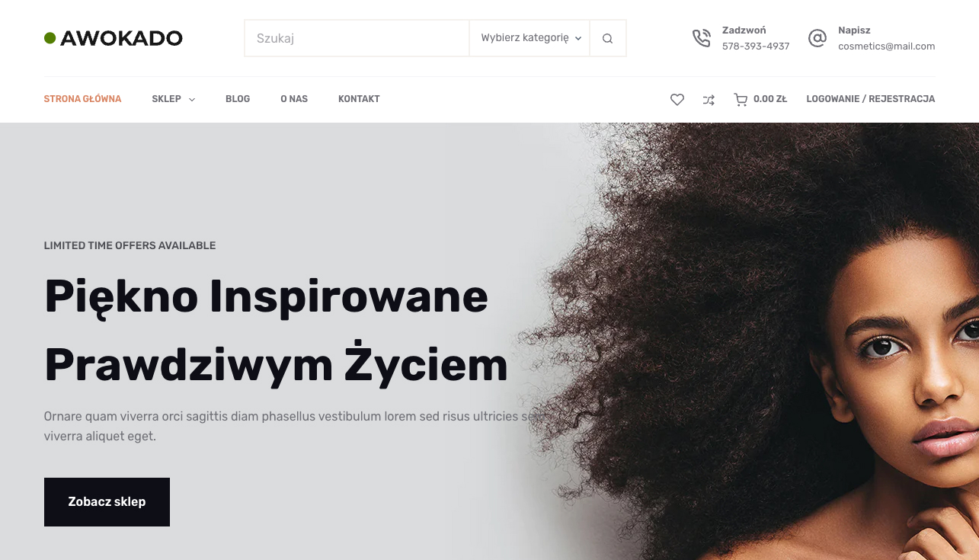Expand the Wybierz kategorię dropdown
The width and height of the screenshot is (979, 560).
coord(529,38)
